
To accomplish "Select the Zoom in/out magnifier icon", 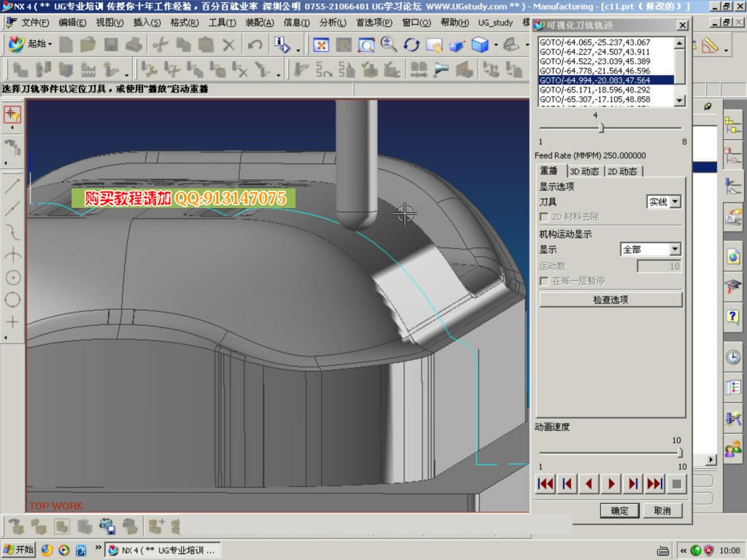I will coord(389,45).
